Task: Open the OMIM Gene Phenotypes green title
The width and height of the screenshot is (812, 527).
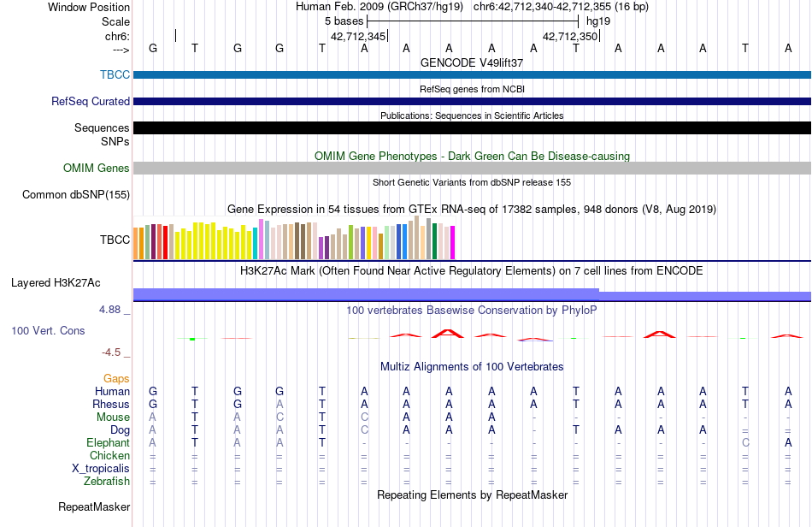Action: click(472, 156)
